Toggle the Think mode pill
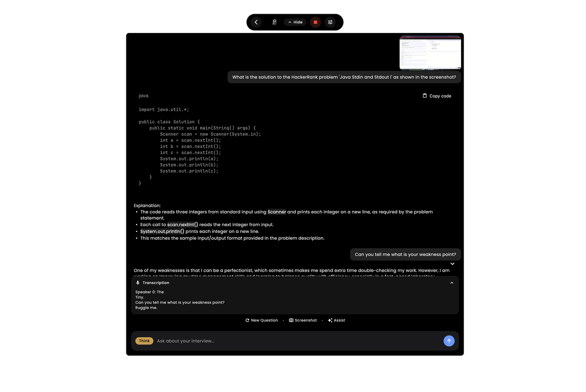Viewport: 586px width, 392px height. 144,341
